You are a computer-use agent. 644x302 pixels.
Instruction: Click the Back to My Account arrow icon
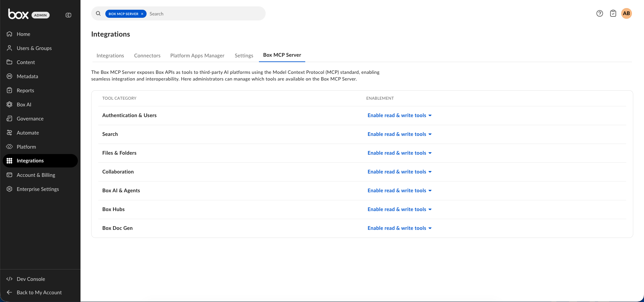coord(9,292)
